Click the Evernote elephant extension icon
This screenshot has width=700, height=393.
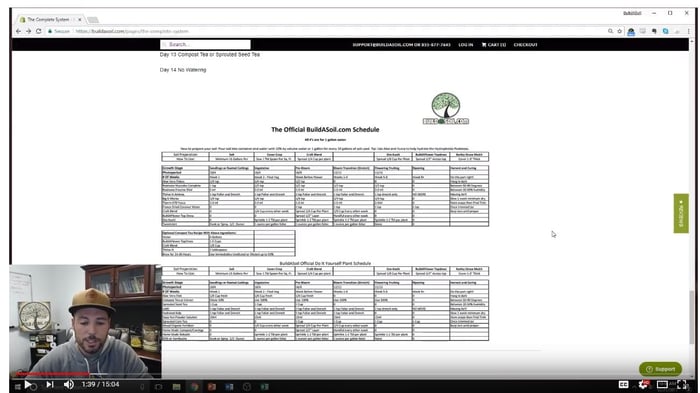654,31
